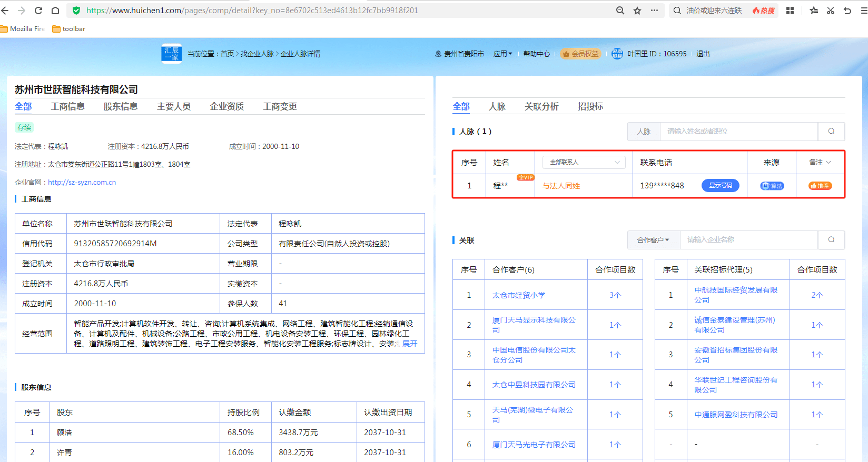Reload the page with the refresh icon
The height and width of the screenshot is (462, 868).
click(x=38, y=11)
